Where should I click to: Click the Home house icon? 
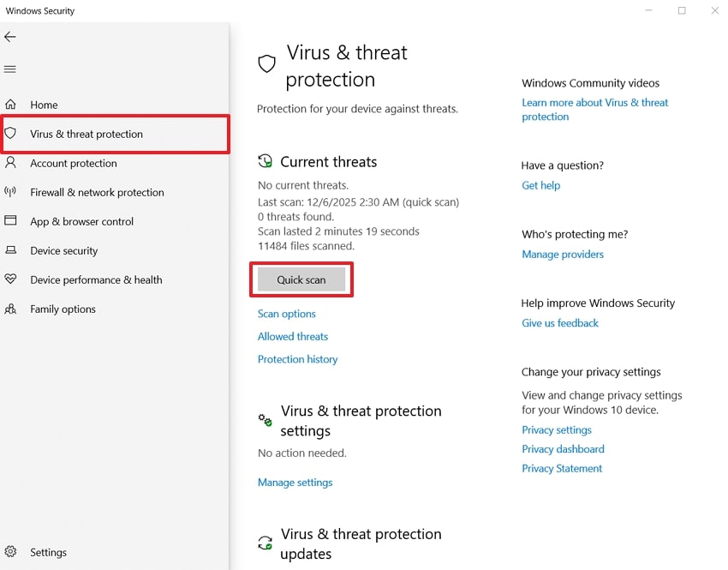point(11,105)
